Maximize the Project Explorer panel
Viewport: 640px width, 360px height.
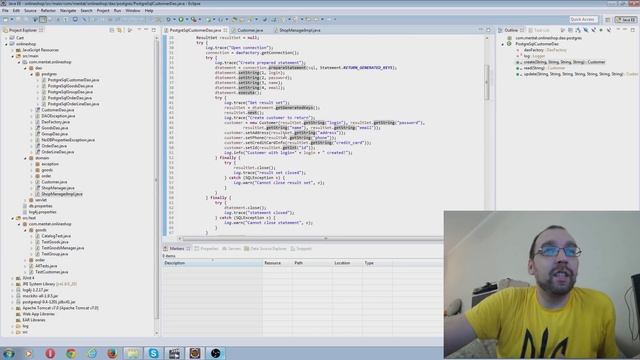coord(154,30)
